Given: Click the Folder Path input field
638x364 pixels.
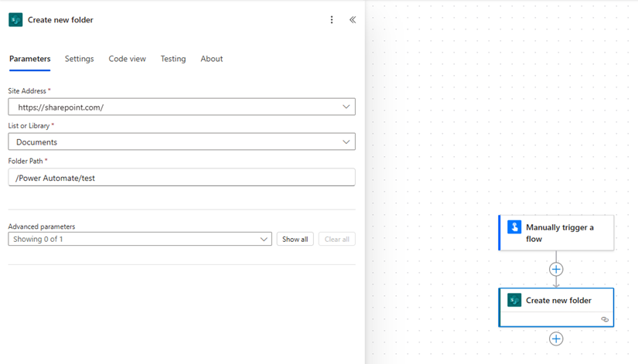Looking at the screenshot, I should (x=181, y=178).
